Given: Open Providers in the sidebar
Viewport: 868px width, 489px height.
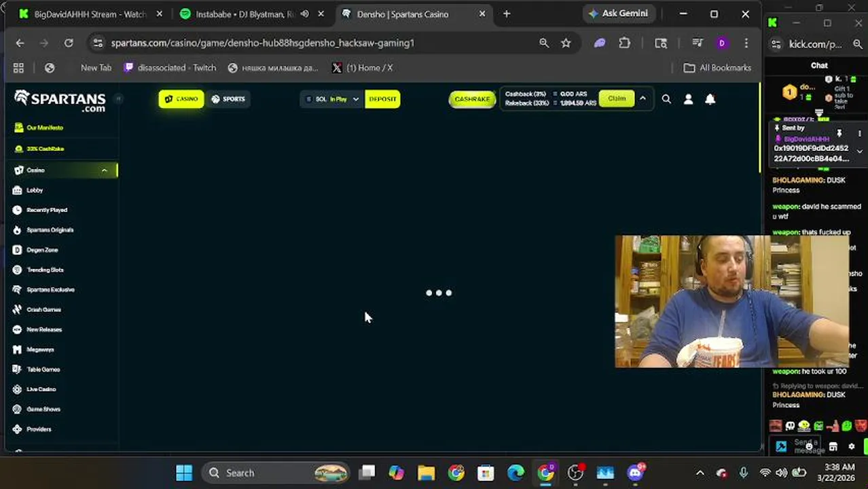Looking at the screenshot, I should (38, 429).
